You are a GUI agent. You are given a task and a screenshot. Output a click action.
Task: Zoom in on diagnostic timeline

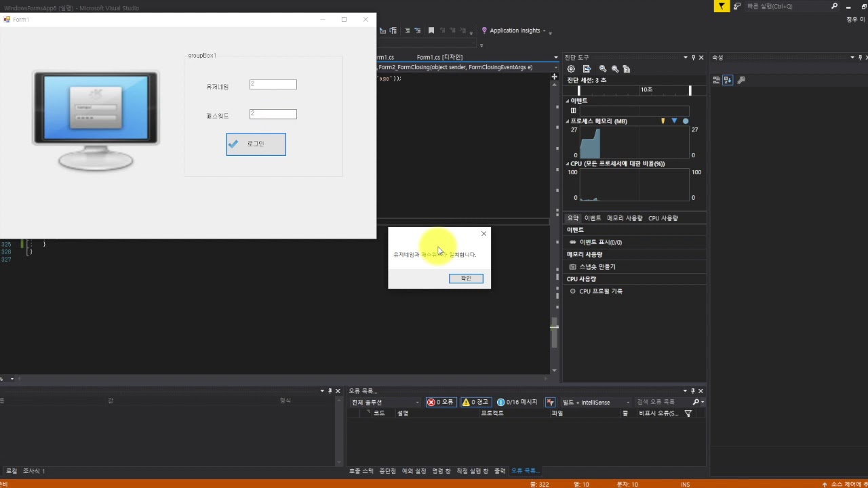[x=603, y=69]
